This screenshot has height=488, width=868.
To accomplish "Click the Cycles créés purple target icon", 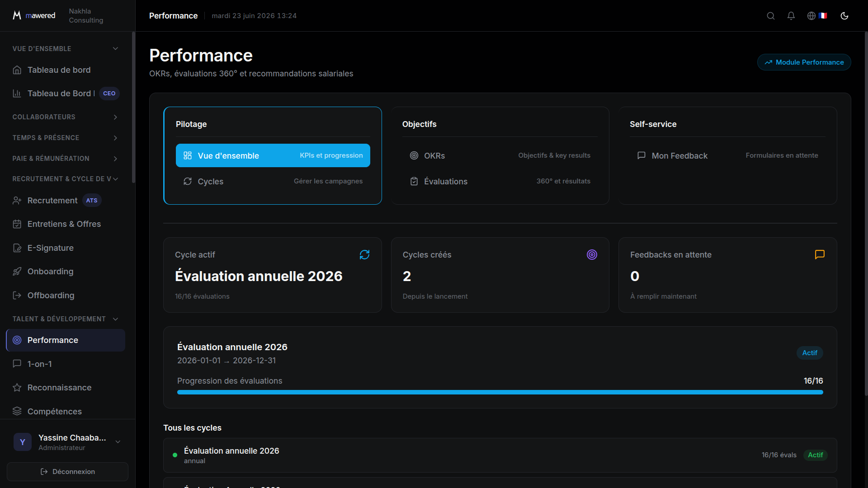I will tap(592, 255).
